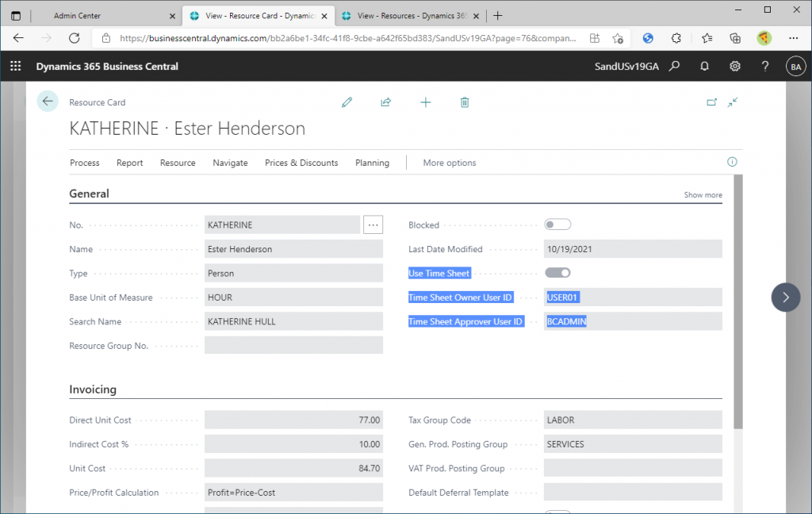Screen dimensions: 812x514
Task: Click More options in the action bar
Action: pyautogui.click(x=450, y=163)
